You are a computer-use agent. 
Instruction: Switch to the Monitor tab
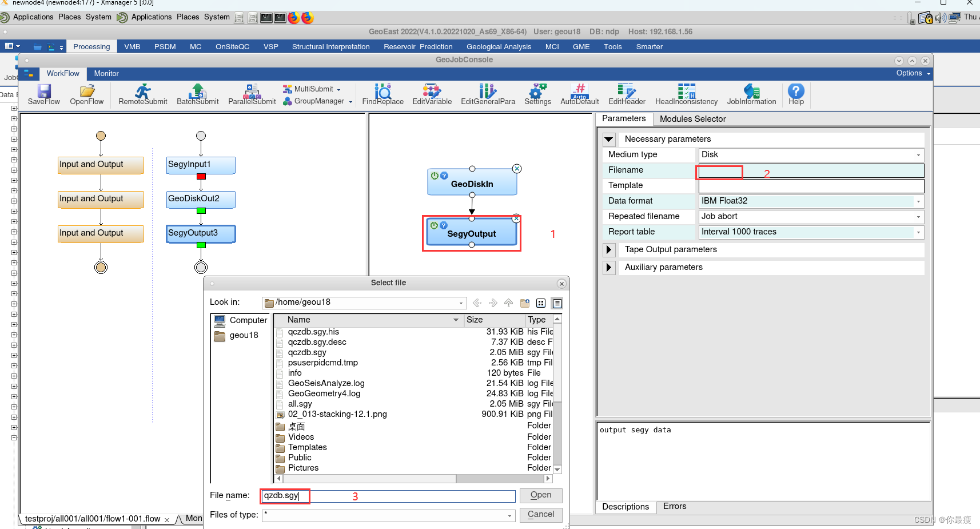pyautogui.click(x=106, y=74)
